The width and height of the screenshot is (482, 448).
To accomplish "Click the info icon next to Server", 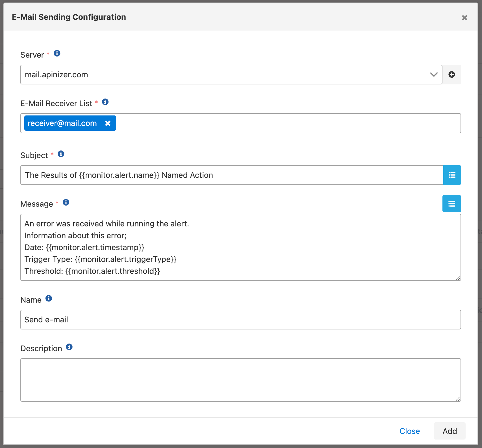I will pos(57,53).
